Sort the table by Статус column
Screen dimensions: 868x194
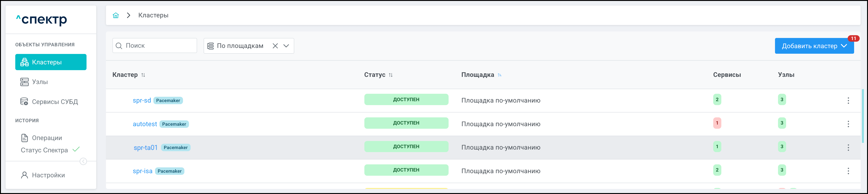click(x=391, y=75)
